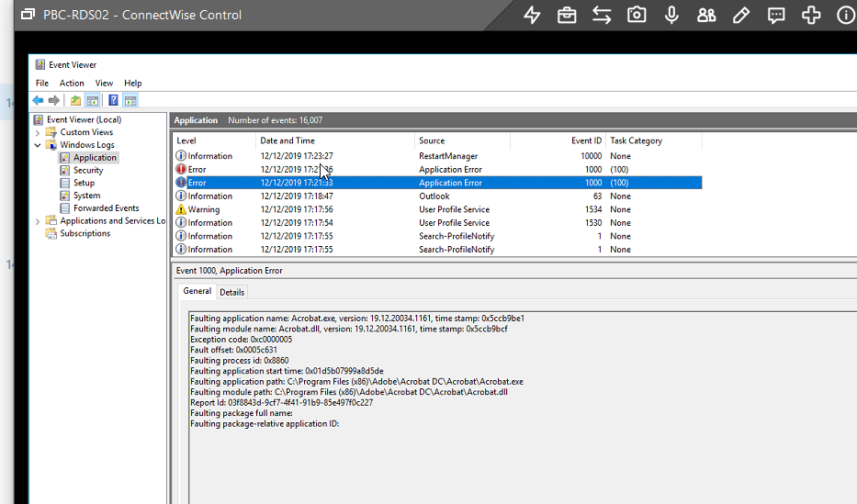Click the ConnectWise microphone icon

[671, 15]
